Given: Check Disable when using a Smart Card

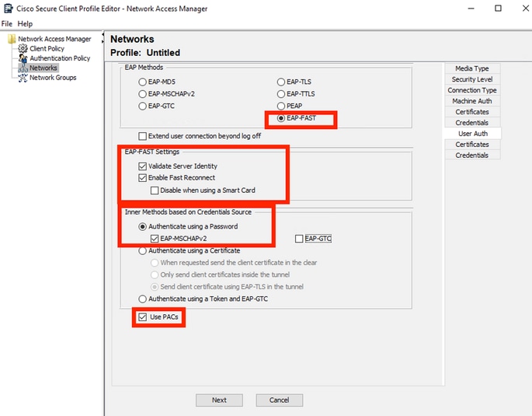Looking at the screenshot, I should [155, 191].
